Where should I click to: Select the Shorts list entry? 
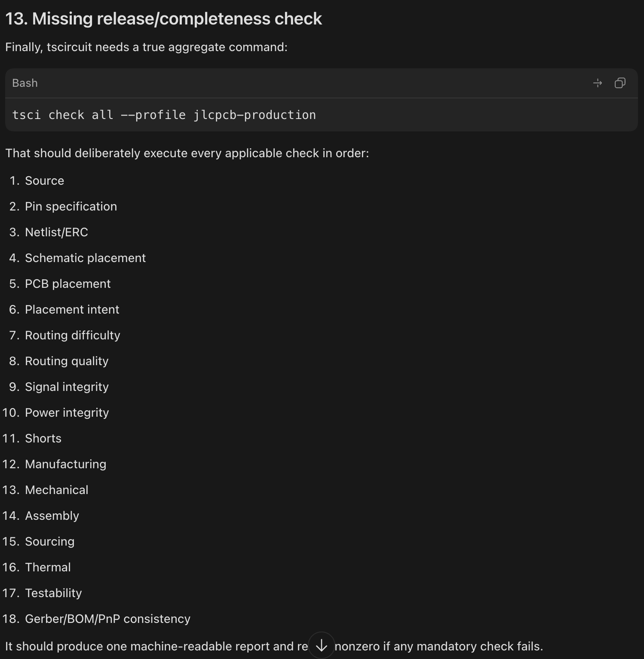[x=43, y=438]
